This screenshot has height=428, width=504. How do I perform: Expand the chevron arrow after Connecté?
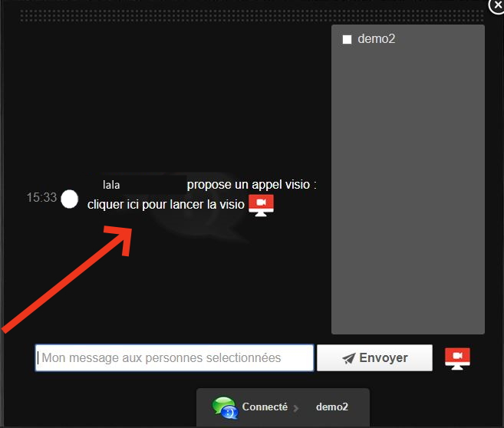click(296, 408)
